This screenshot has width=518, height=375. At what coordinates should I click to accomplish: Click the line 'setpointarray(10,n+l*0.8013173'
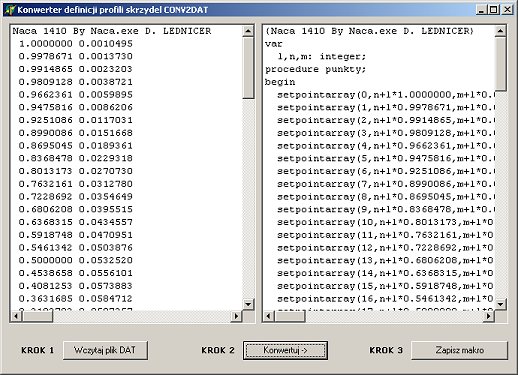click(x=385, y=222)
